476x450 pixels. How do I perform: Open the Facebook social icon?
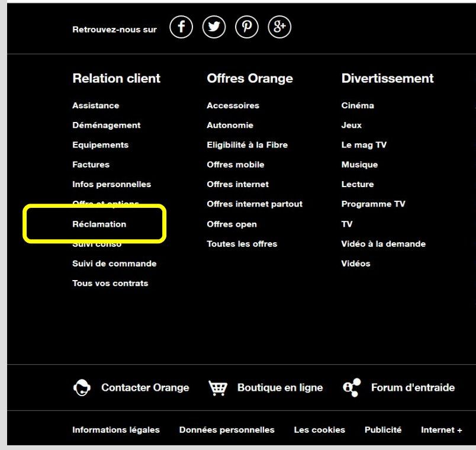click(181, 28)
